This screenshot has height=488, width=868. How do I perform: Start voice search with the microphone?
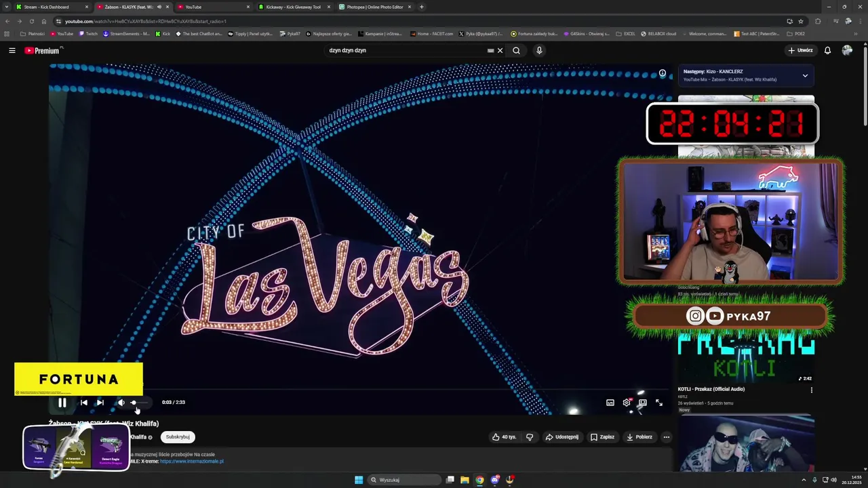[x=539, y=50]
